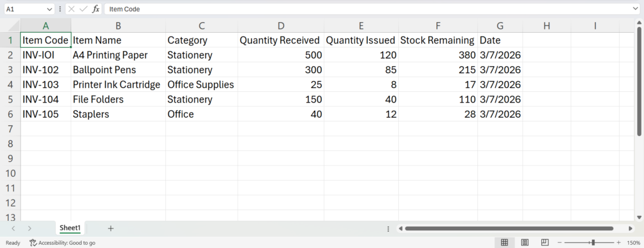Click the sheet tab bar options dots
The image size is (644, 248).
pos(389,228)
